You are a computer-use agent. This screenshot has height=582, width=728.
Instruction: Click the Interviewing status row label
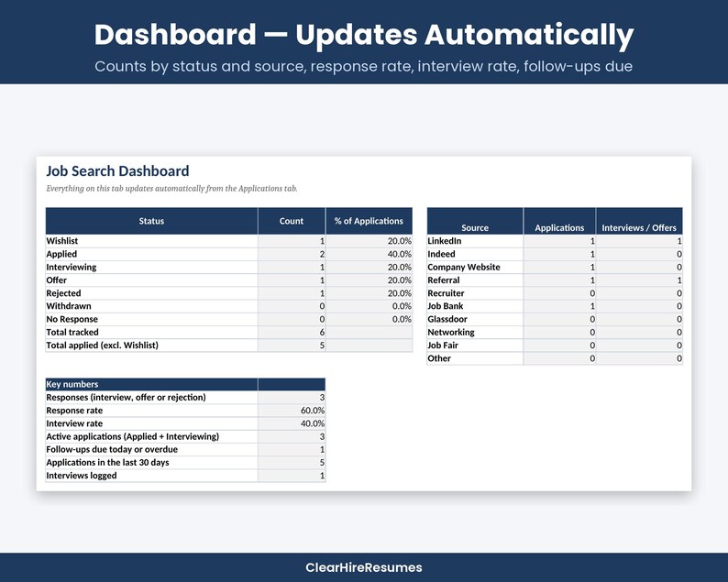71,267
